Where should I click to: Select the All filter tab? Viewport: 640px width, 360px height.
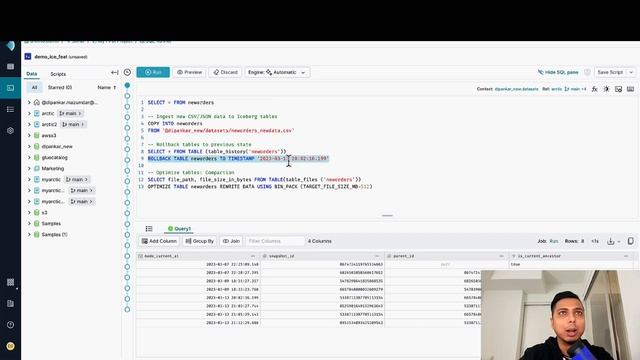point(34,87)
